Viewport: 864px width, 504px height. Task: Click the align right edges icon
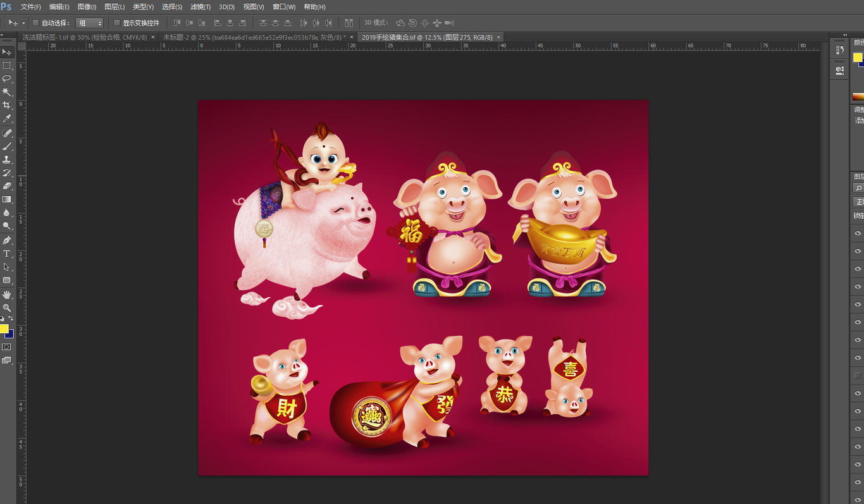(243, 23)
